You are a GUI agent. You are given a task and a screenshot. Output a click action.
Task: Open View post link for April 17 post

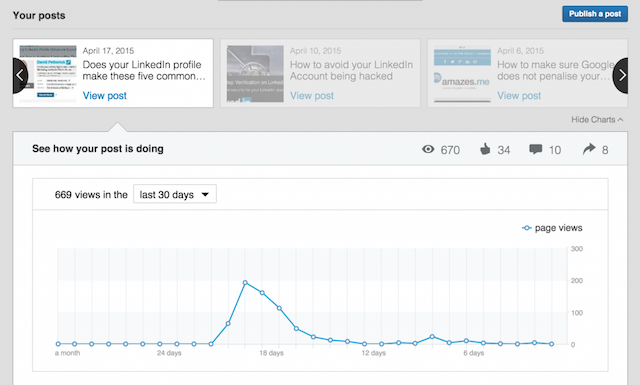pyautogui.click(x=104, y=96)
